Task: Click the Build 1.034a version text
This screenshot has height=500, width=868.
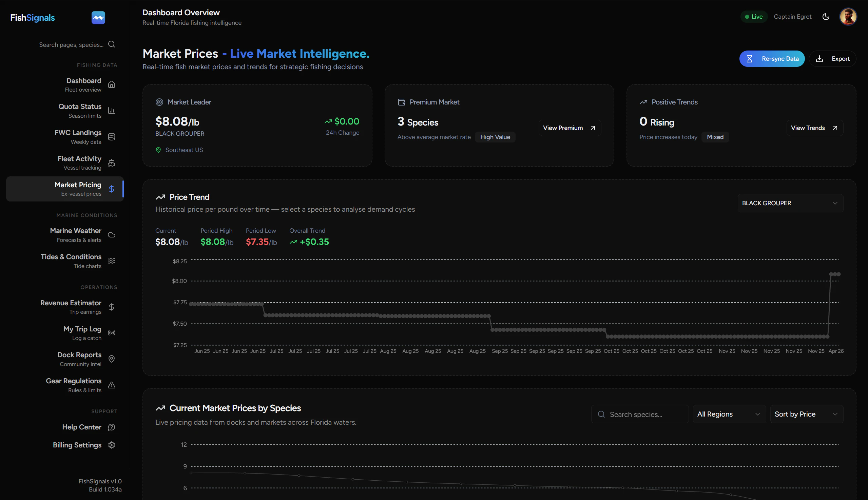Action: tap(105, 490)
